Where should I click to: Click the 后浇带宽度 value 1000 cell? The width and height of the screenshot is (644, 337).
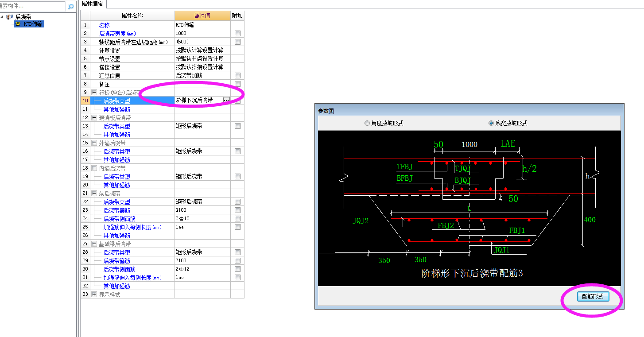coord(202,33)
